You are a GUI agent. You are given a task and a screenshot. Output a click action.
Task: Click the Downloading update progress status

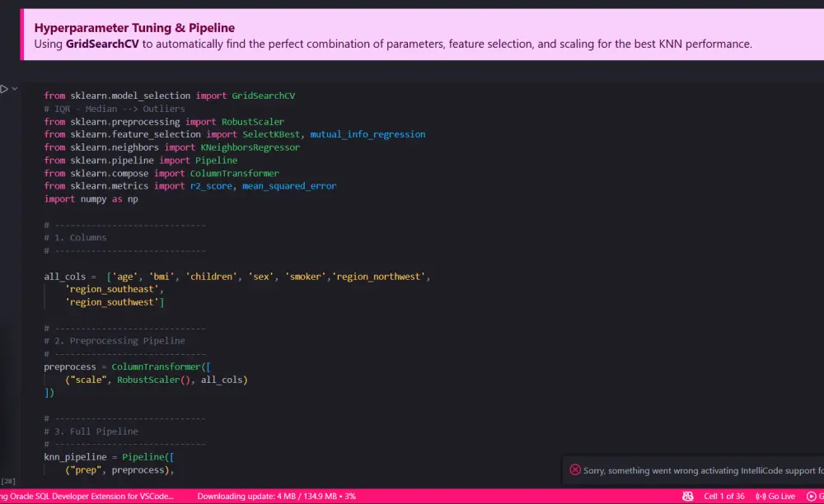pyautogui.click(x=276, y=497)
